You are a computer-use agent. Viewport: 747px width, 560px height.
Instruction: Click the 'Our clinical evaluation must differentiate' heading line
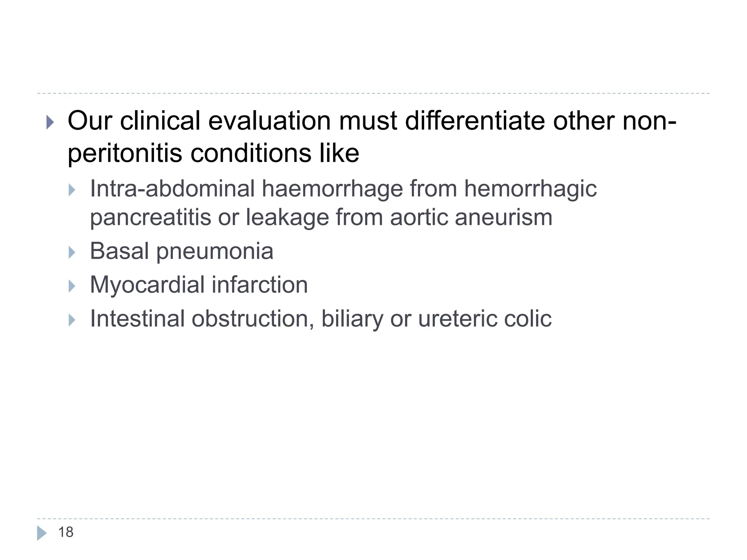coord(372,121)
